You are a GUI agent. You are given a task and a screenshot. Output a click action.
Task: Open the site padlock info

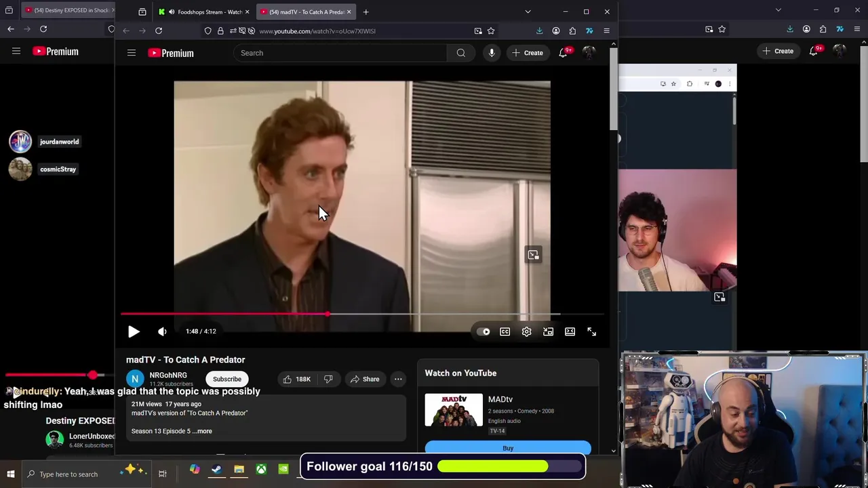click(220, 30)
